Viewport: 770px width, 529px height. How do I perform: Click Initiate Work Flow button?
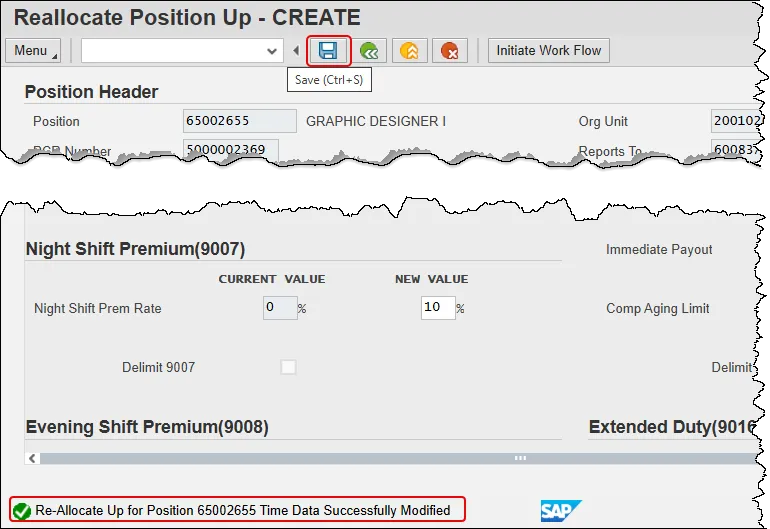tap(549, 51)
